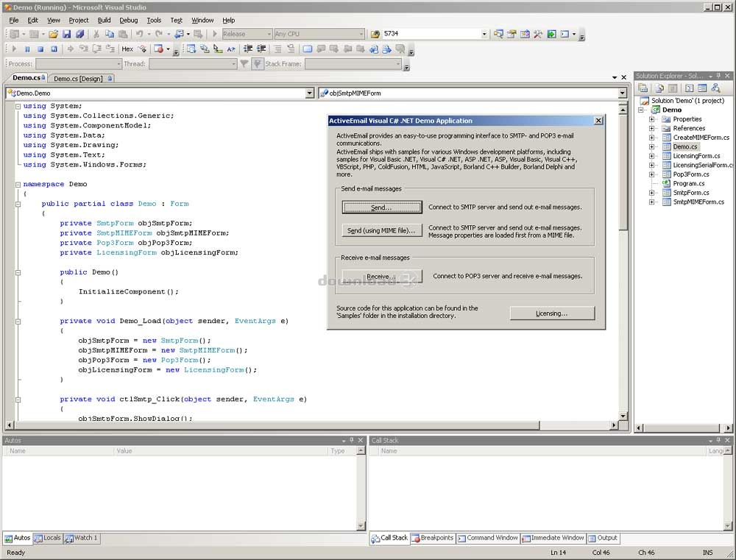The height and width of the screenshot is (560, 736).
Task: Expand the References node in Solution Explorer
Action: [651, 129]
